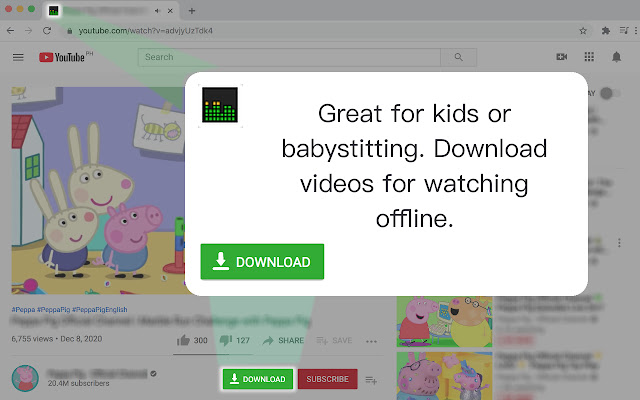640x400 pixels.
Task: Click the Peppa Pig channel avatar
Action: 25,378
